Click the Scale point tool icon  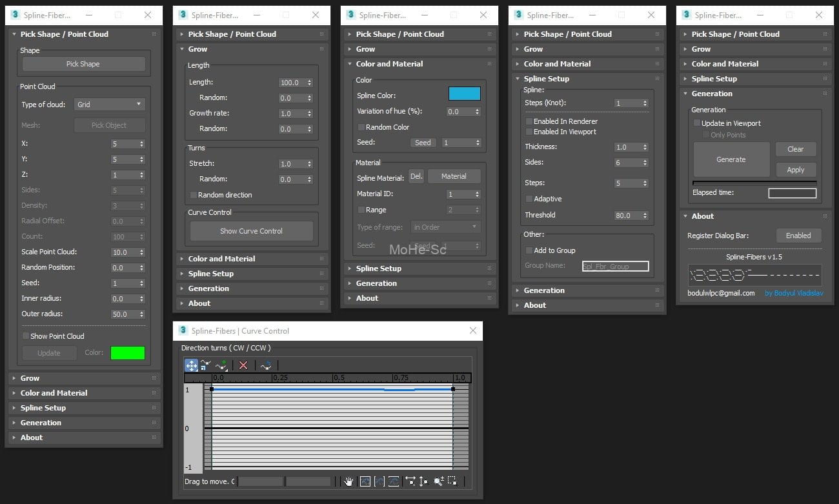[206, 365]
